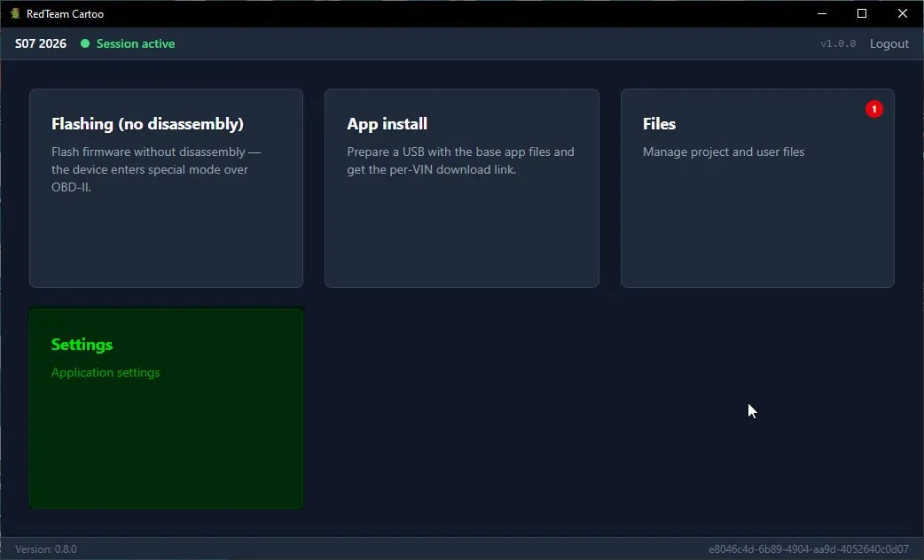Click the Prepare a USB description text

tap(460, 160)
